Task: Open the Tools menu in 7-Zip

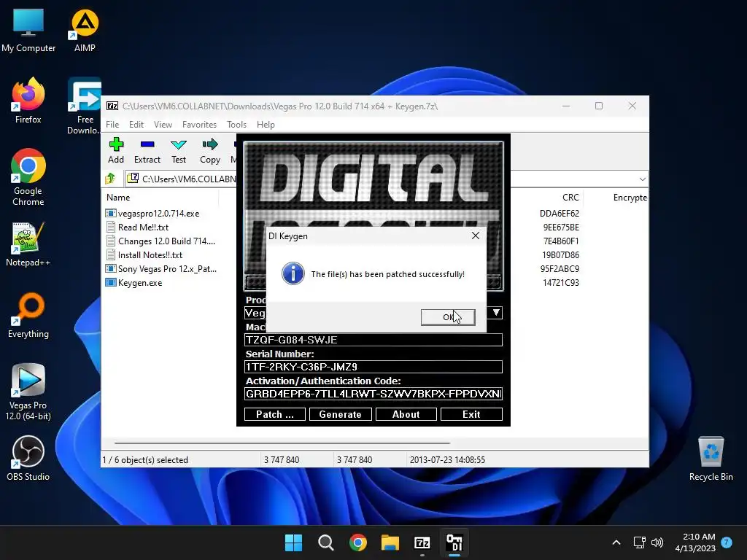Action: pyautogui.click(x=236, y=124)
